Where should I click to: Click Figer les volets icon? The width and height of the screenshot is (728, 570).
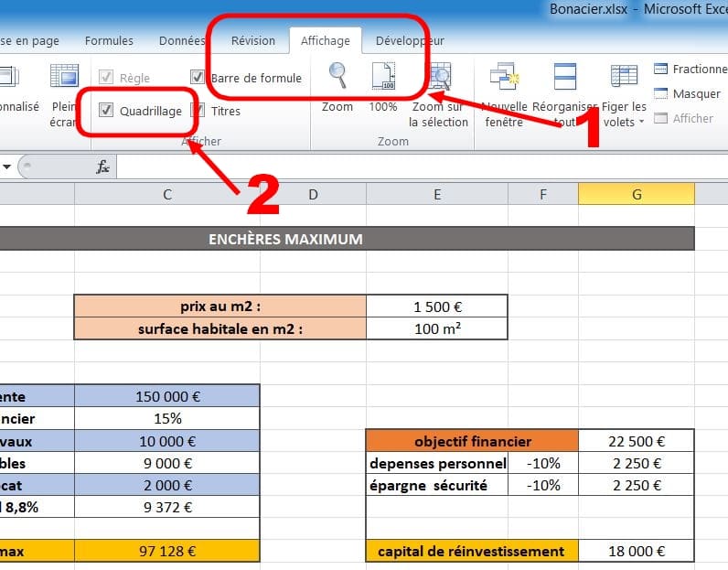624,76
